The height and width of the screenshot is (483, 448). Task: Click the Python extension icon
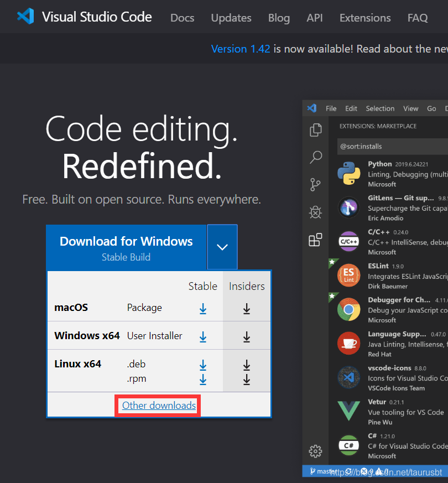pos(349,173)
